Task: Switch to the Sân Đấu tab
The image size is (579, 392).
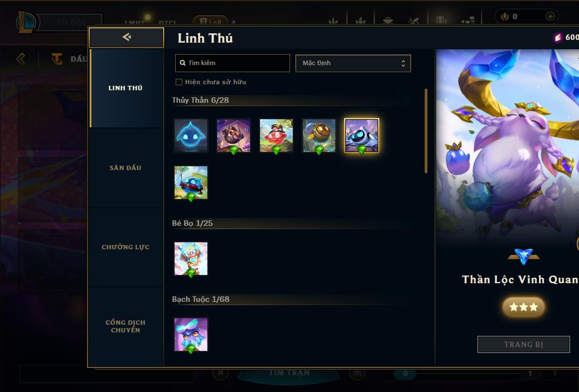Action: pos(125,168)
